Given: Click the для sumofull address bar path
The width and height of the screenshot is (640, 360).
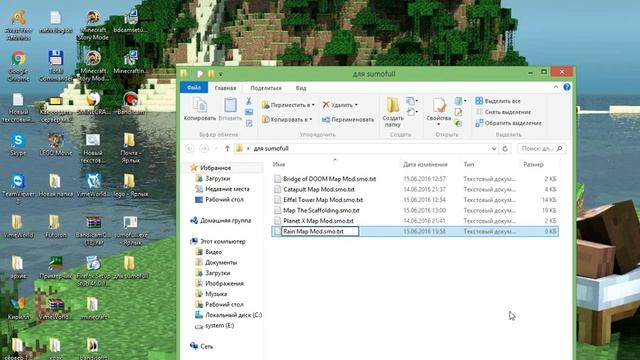Looking at the screenshot, I should pos(271,149).
